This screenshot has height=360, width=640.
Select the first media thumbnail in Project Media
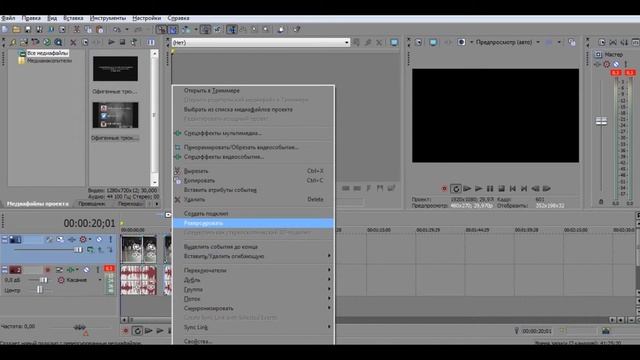(115, 68)
